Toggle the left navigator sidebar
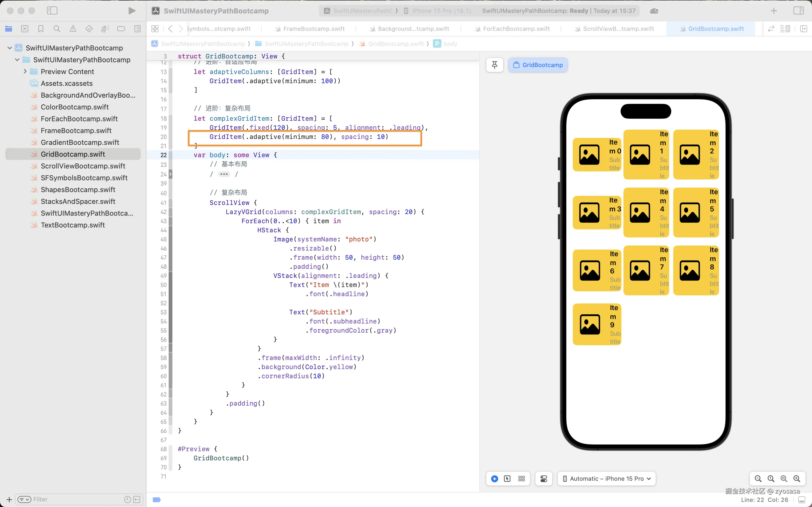 52,11
